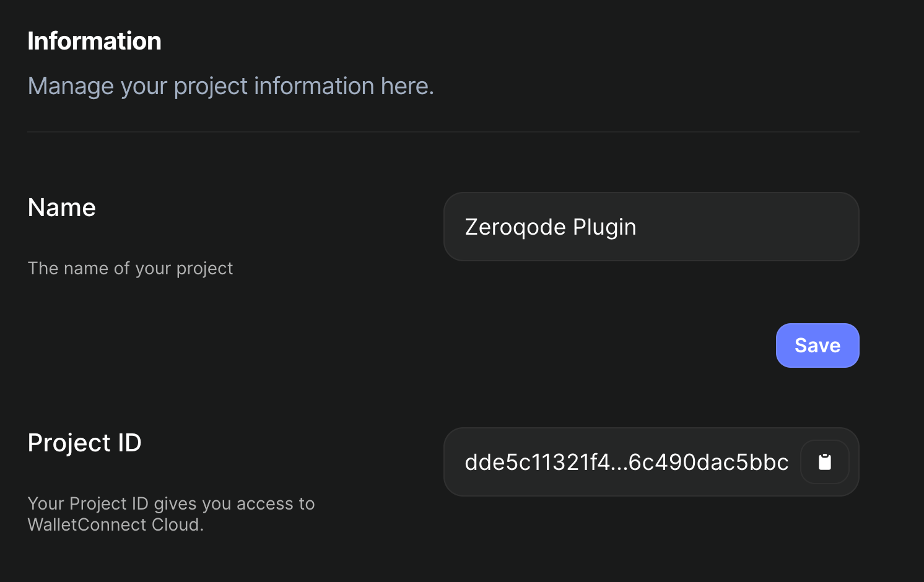Click 'Manage your project information here' subtitle
This screenshot has height=582, width=924.
[230, 86]
